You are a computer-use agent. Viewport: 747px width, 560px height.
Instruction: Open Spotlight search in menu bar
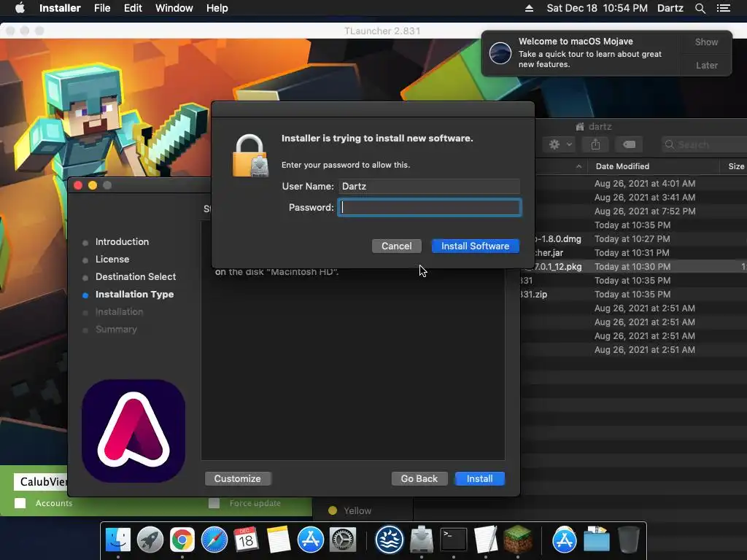pyautogui.click(x=700, y=8)
